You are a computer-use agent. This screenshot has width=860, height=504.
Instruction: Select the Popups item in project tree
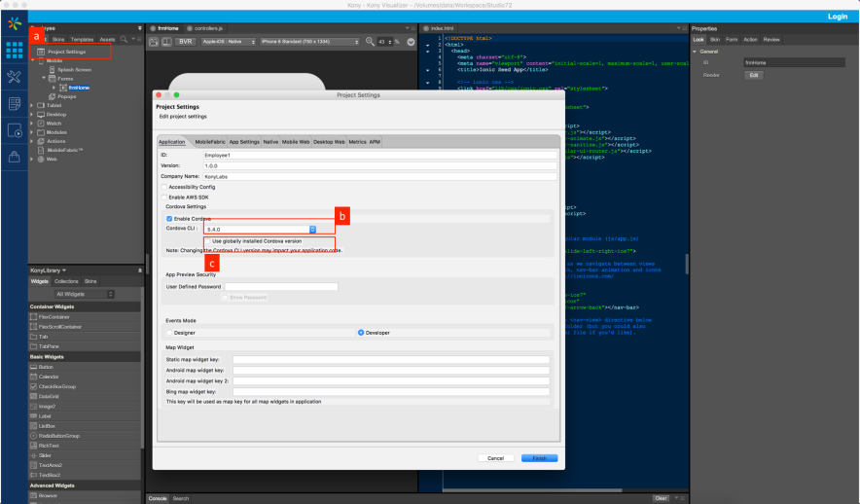66,96
